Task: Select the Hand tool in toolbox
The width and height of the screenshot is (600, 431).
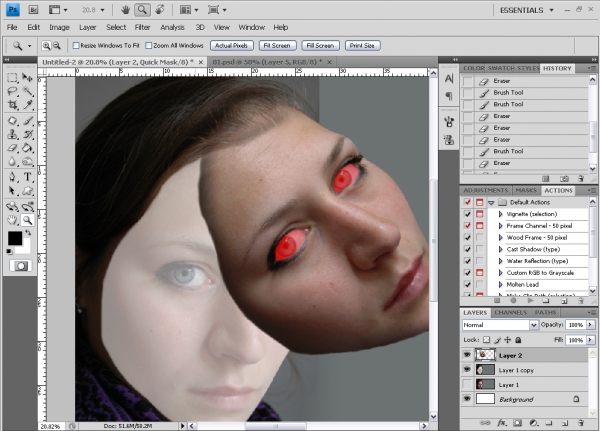Action: (x=12, y=220)
